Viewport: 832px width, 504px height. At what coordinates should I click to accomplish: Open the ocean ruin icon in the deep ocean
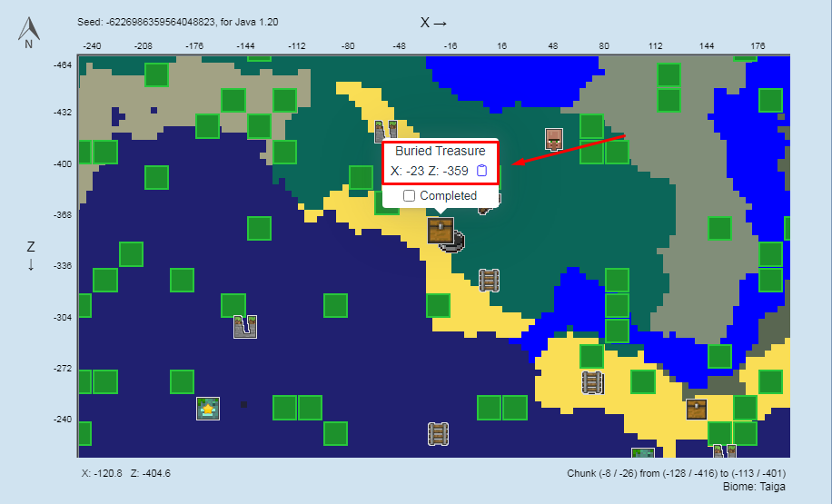point(245,326)
